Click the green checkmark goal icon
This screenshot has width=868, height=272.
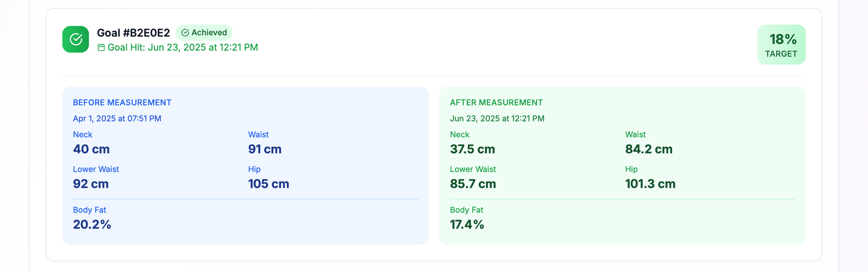click(x=76, y=39)
